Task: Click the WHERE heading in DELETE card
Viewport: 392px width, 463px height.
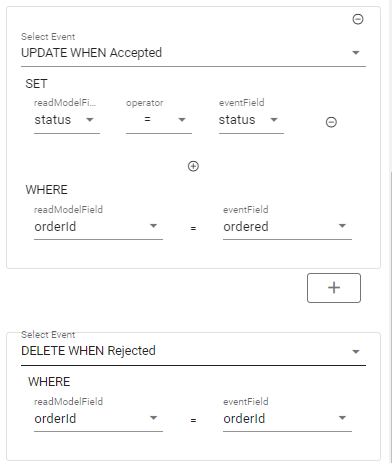Action: (49, 382)
